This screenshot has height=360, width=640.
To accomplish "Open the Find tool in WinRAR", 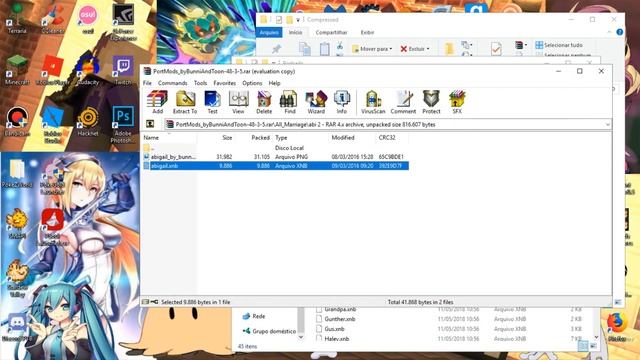I will (290, 102).
